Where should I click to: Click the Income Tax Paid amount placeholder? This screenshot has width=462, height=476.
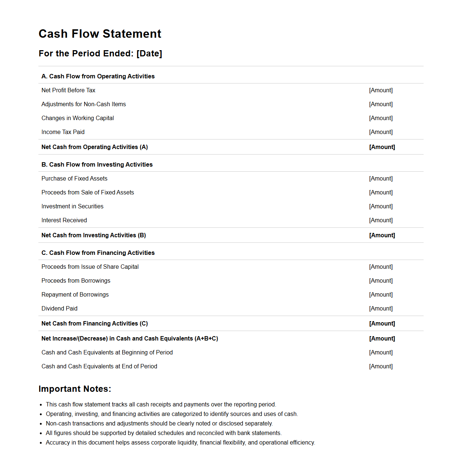381,132
